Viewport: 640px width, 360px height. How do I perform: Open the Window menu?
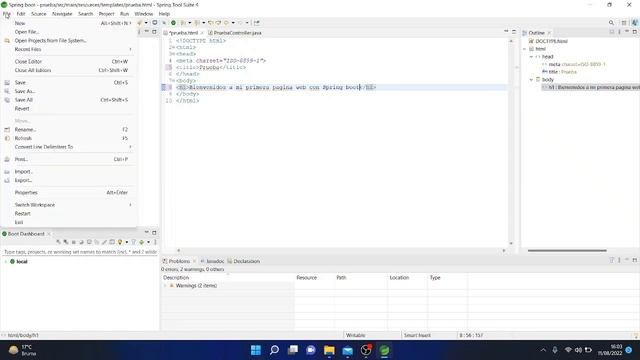click(144, 14)
